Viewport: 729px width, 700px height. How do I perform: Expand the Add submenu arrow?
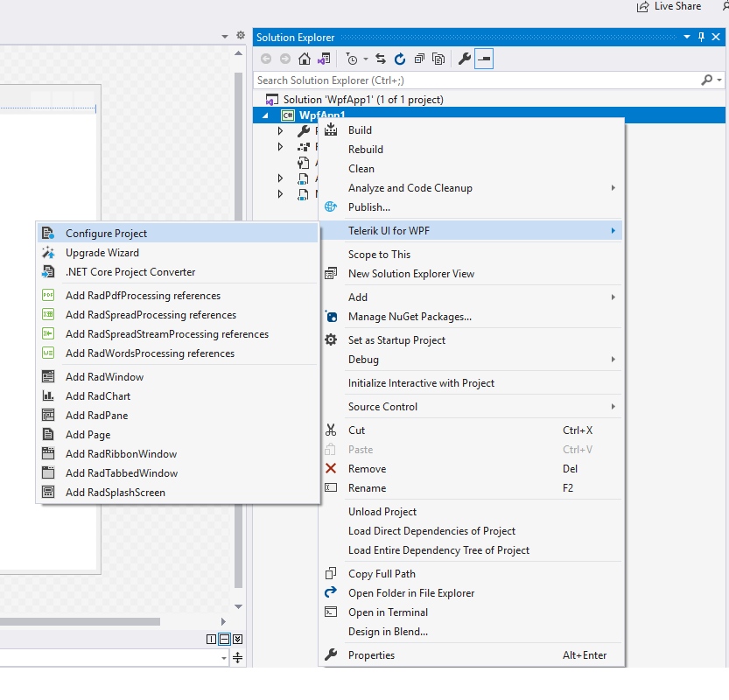[613, 297]
